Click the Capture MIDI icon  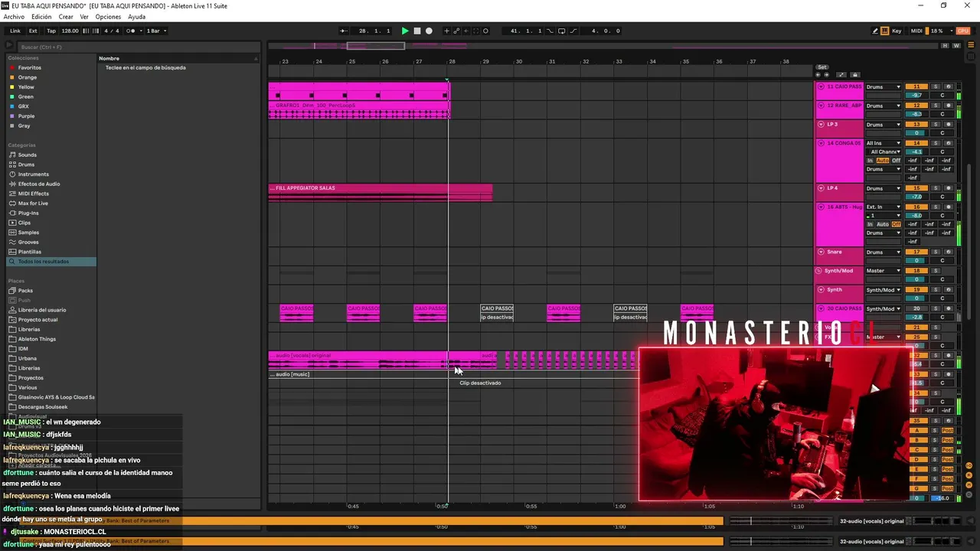click(475, 31)
